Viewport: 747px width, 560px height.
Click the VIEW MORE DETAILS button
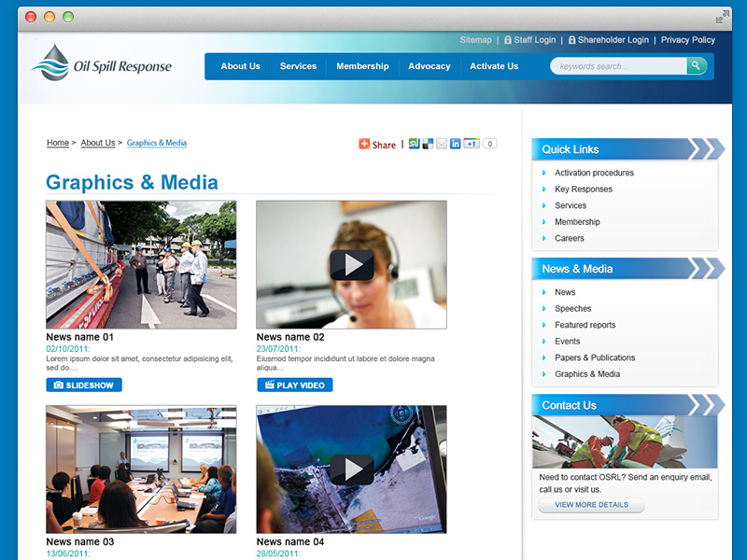tap(591, 505)
